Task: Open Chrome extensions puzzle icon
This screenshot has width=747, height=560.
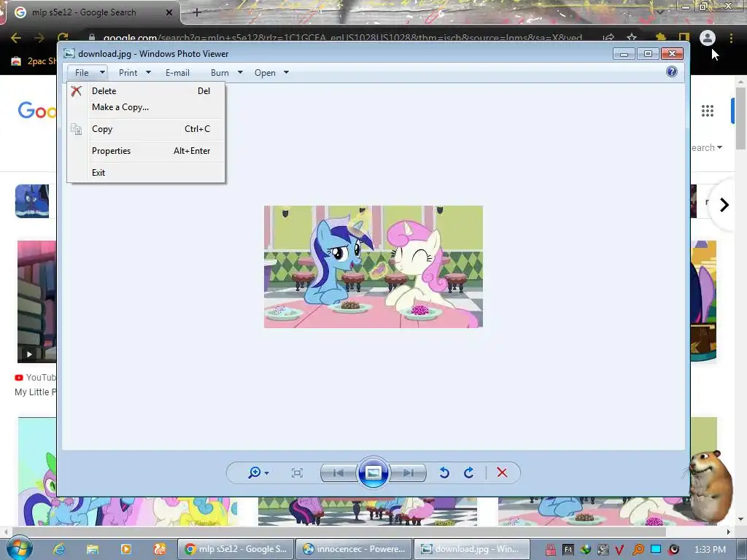Action: [x=660, y=38]
